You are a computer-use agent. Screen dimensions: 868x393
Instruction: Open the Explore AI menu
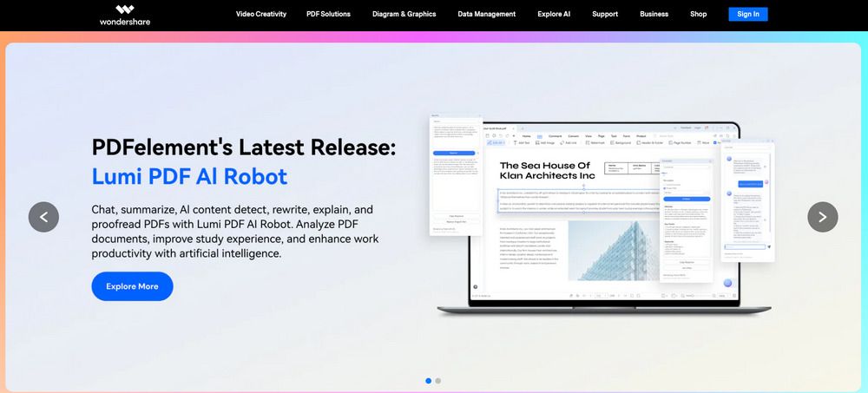point(554,14)
